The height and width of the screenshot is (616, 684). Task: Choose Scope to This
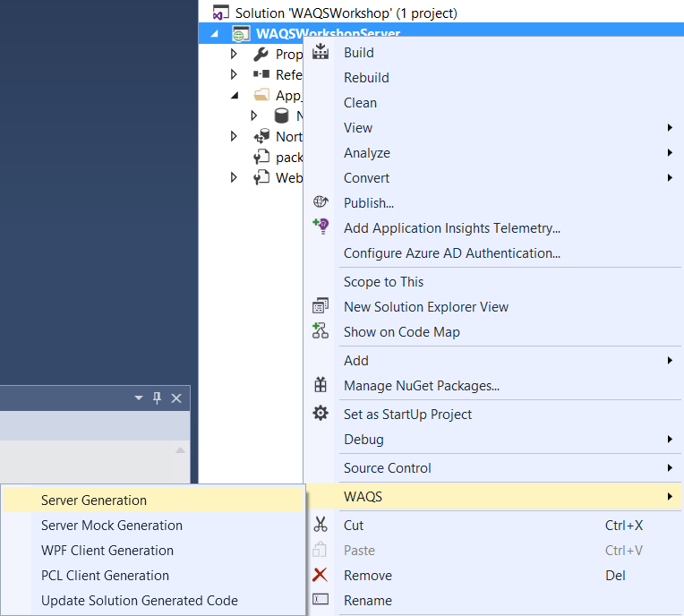[x=493, y=282]
